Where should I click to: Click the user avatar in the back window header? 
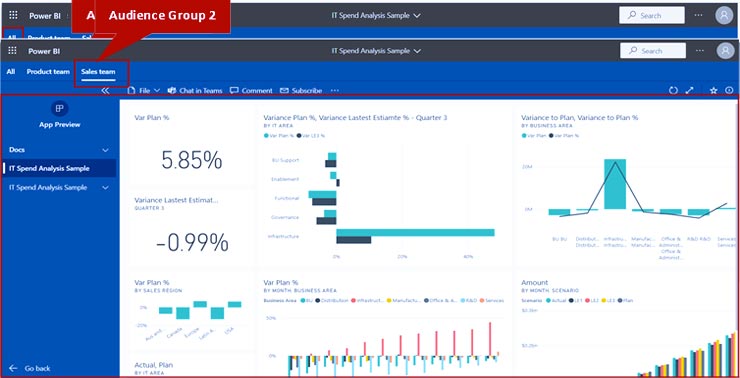pyautogui.click(x=724, y=15)
